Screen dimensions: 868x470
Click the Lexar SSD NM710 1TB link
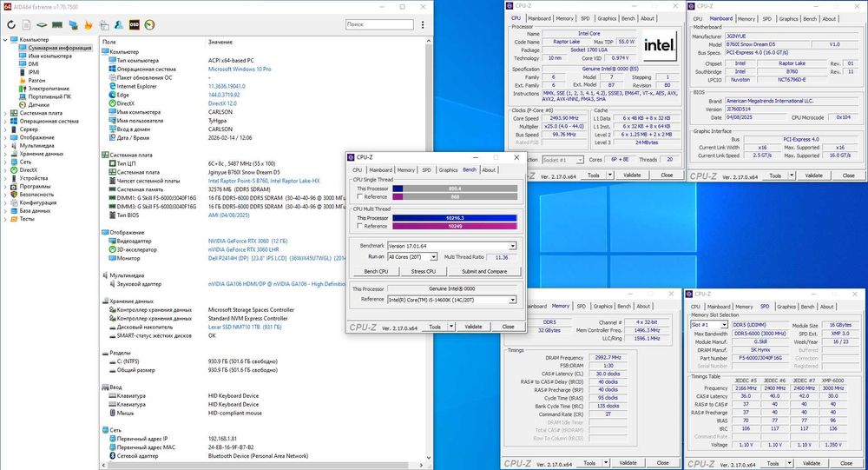(x=245, y=327)
